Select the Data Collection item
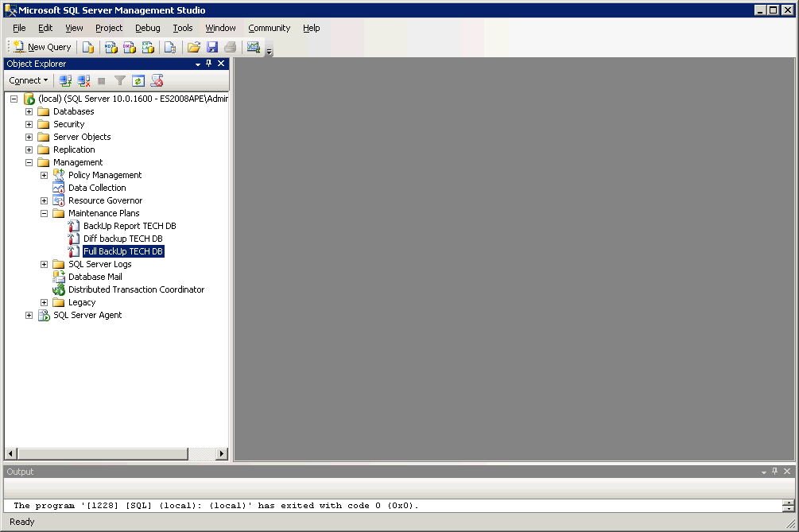The height and width of the screenshot is (532, 799). pyautogui.click(x=97, y=188)
